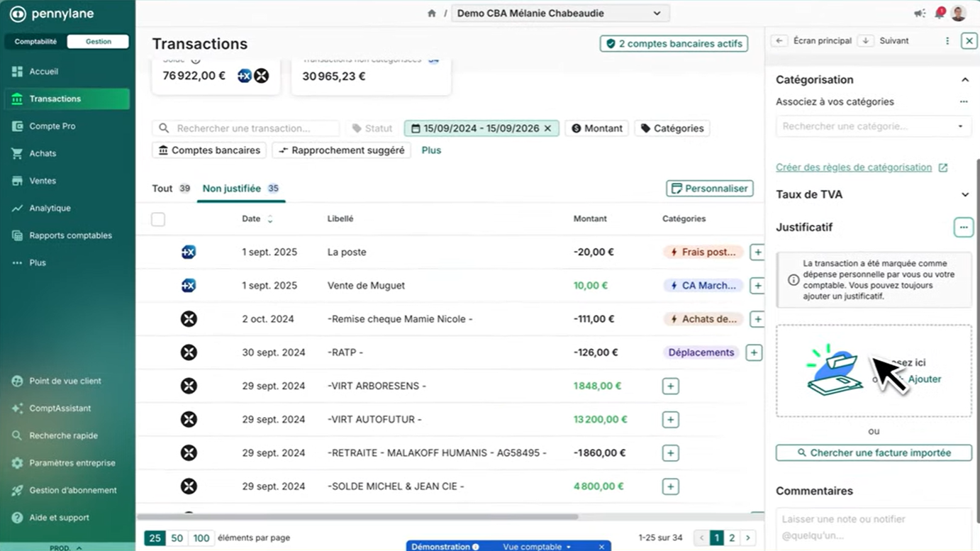Open the notifications bell icon

click(940, 13)
